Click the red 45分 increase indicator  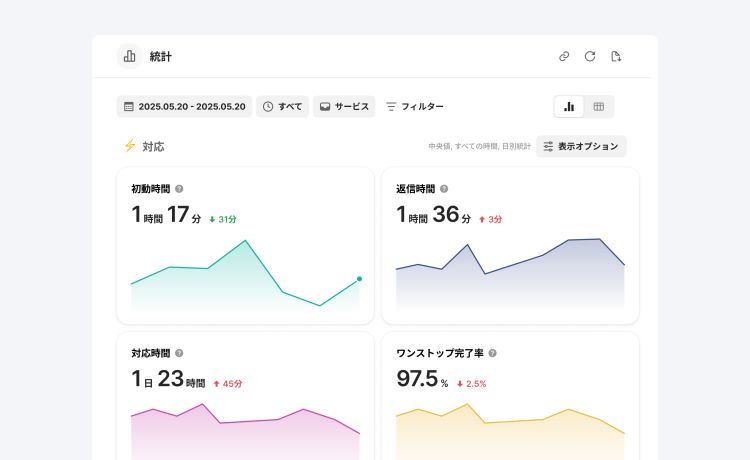pyautogui.click(x=228, y=383)
